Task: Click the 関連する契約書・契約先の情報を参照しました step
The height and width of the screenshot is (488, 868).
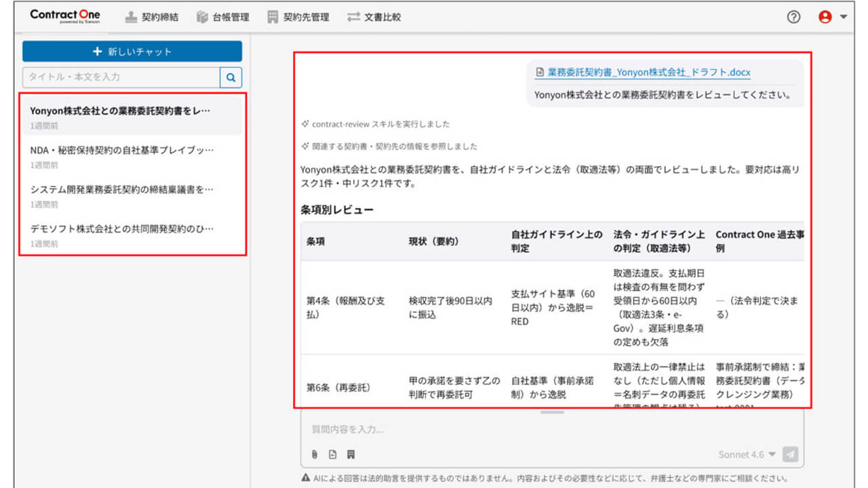Action: pyautogui.click(x=389, y=146)
